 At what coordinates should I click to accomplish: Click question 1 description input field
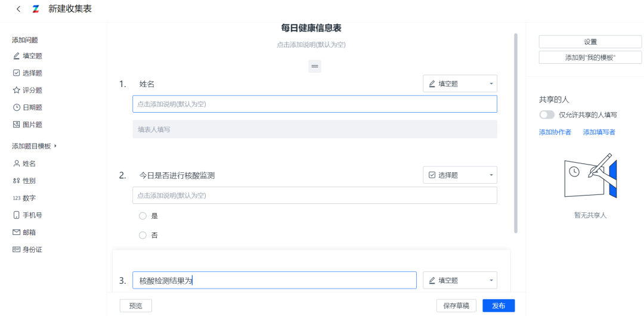[x=315, y=104]
